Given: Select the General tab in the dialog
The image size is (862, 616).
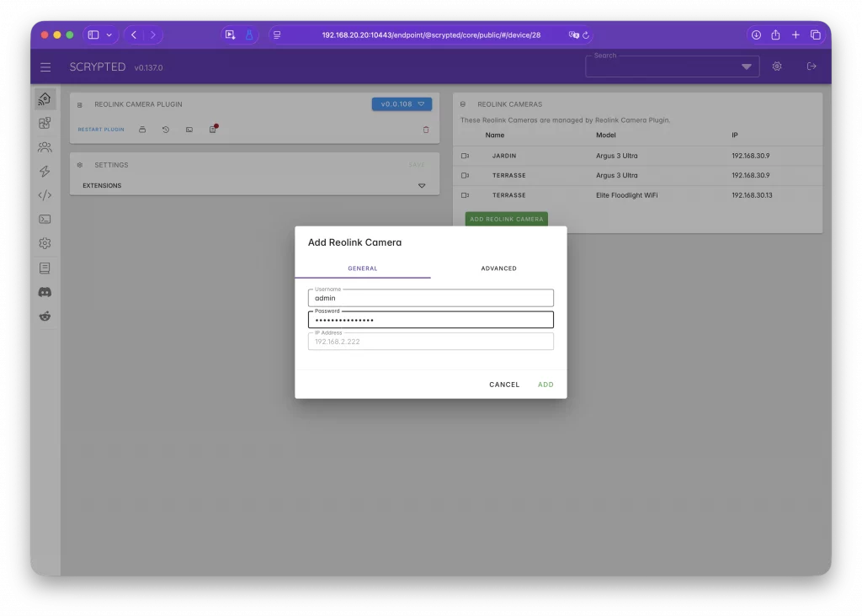Looking at the screenshot, I should click(x=362, y=268).
